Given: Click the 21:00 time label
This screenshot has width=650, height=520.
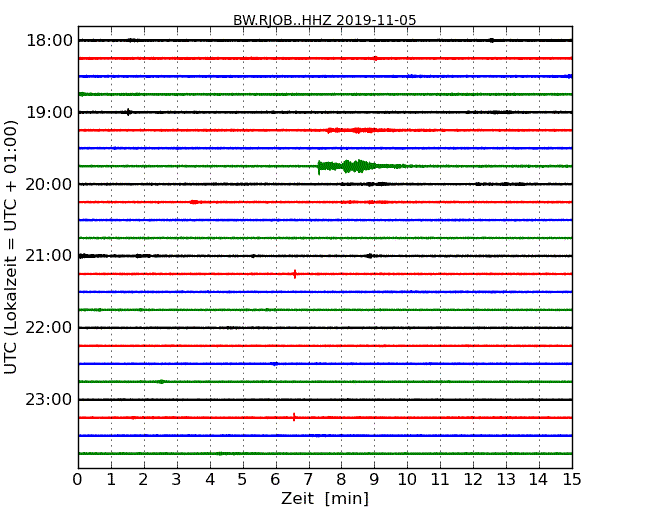Looking at the screenshot, I should 49,256.
